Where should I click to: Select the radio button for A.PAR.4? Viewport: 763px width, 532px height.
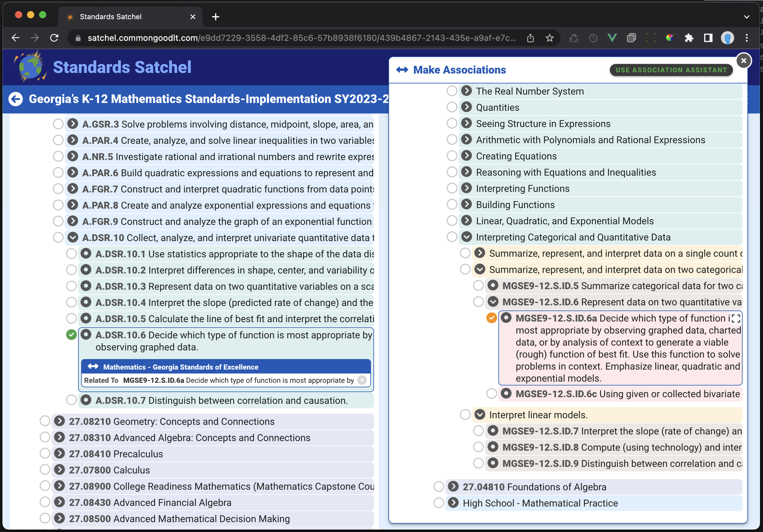pos(58,140)
